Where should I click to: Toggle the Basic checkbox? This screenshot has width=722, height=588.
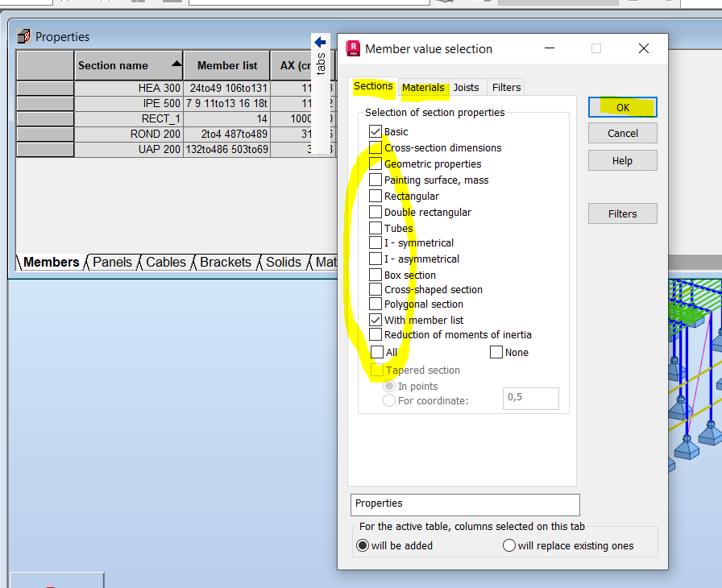pyautogui.click(x=376, y=131)
